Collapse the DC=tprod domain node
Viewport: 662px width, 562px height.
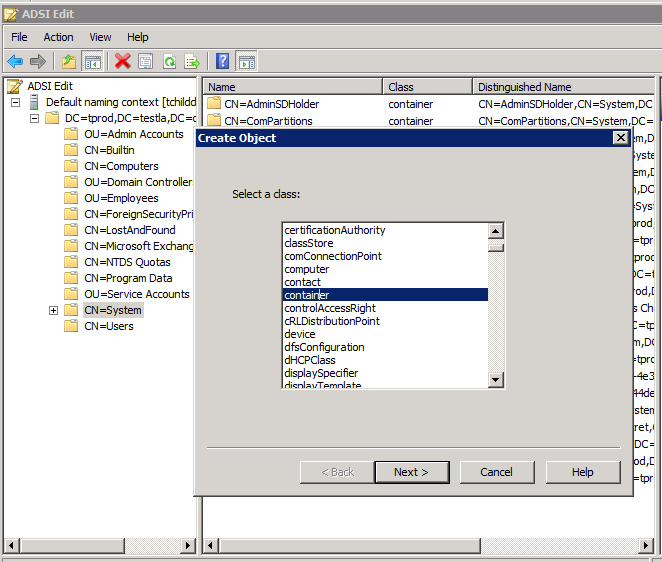tap(35, 119)
